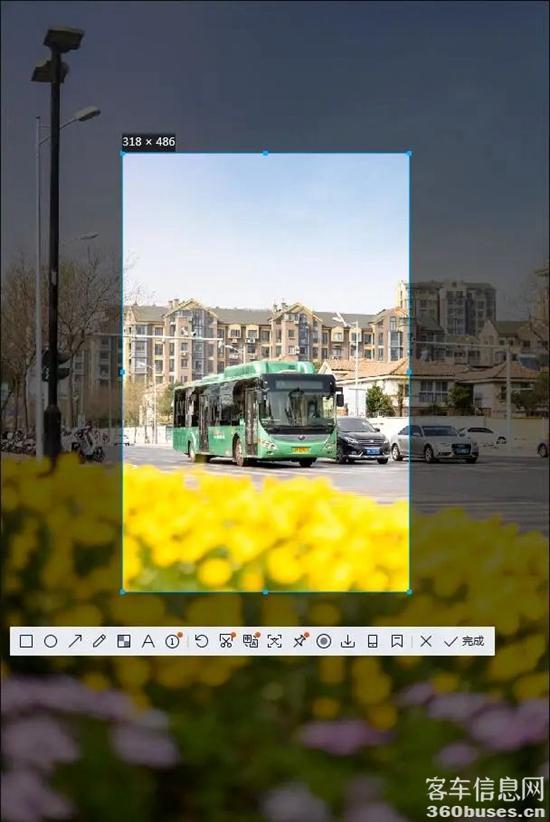Pick the pencil freehand tool

tap(99, 641)
